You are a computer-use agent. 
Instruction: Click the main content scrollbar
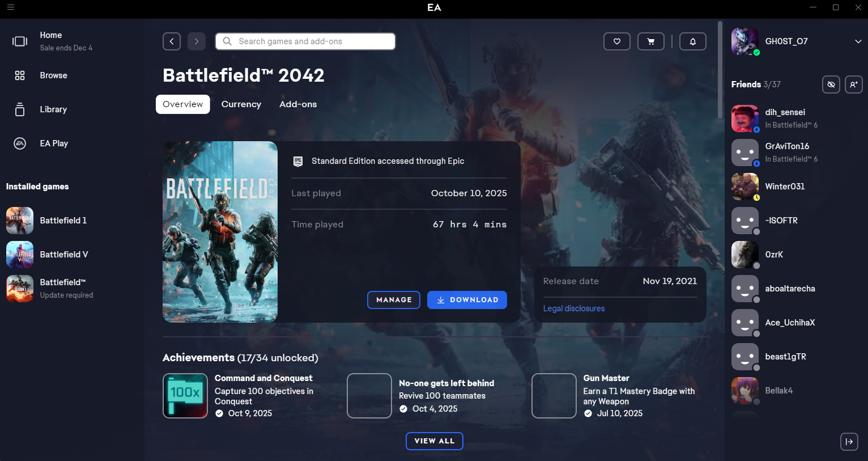720,70
